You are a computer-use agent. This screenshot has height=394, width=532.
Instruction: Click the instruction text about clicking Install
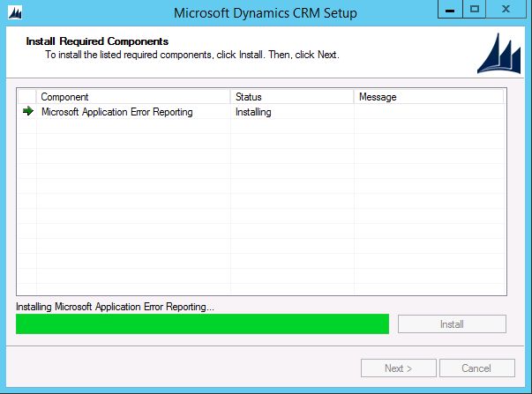pos(192,55)
